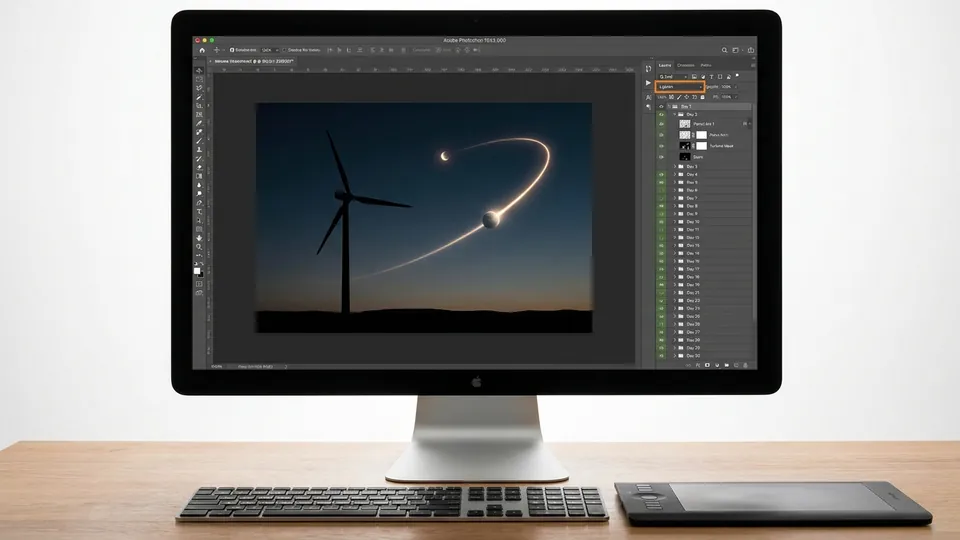
Task: Select the Day 9 group row
Action: 707,214
